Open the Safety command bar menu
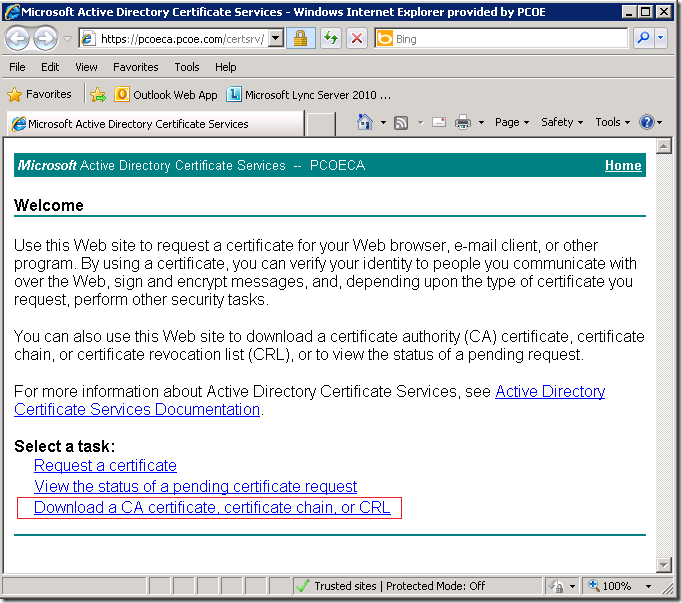The height and width of the screenshot is (603, 682). tap(562, 122)
